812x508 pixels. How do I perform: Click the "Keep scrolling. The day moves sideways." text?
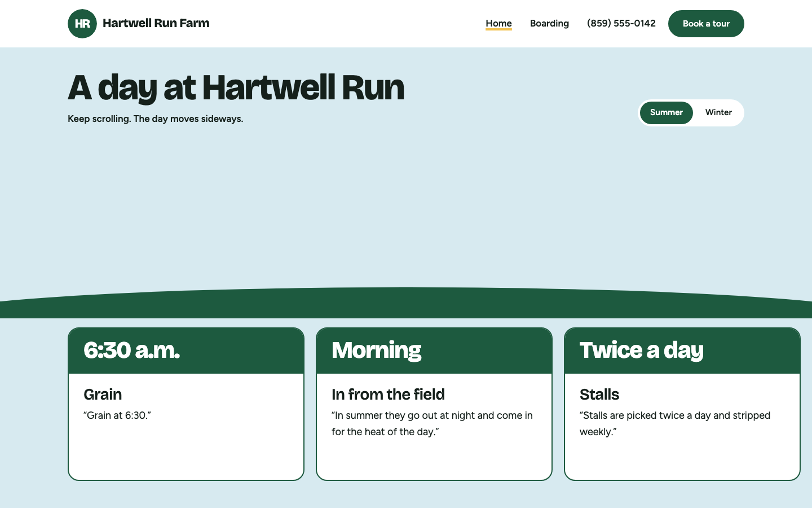[156, 119]
